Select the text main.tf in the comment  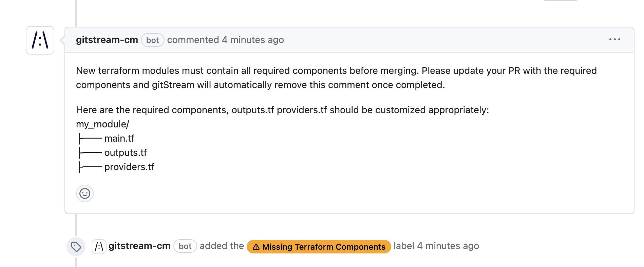point(120,138)
